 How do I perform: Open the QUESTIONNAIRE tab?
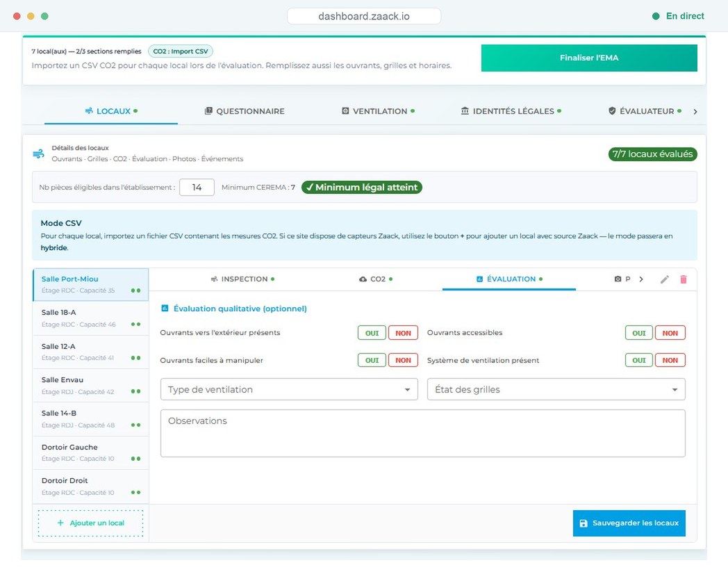coord(245,111)
